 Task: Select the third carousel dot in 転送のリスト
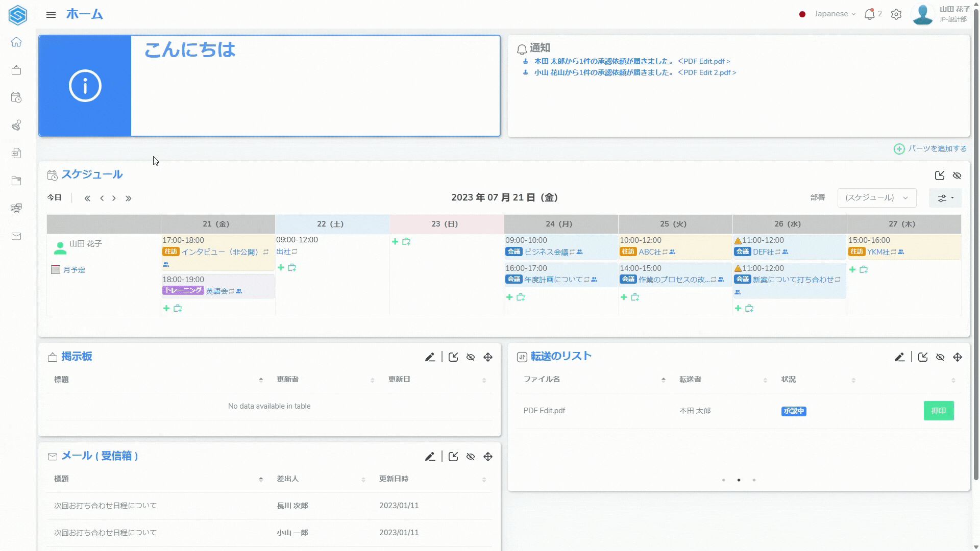coord(754,480)
